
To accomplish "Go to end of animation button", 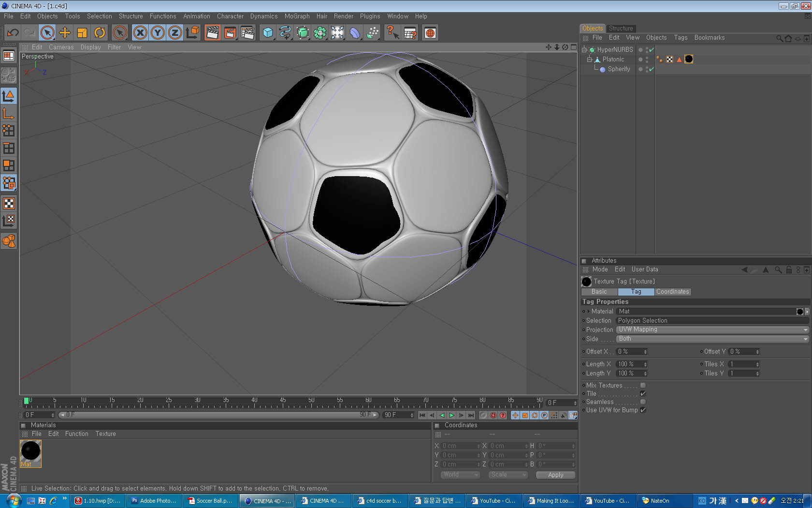I will click(x=471, y=415).
